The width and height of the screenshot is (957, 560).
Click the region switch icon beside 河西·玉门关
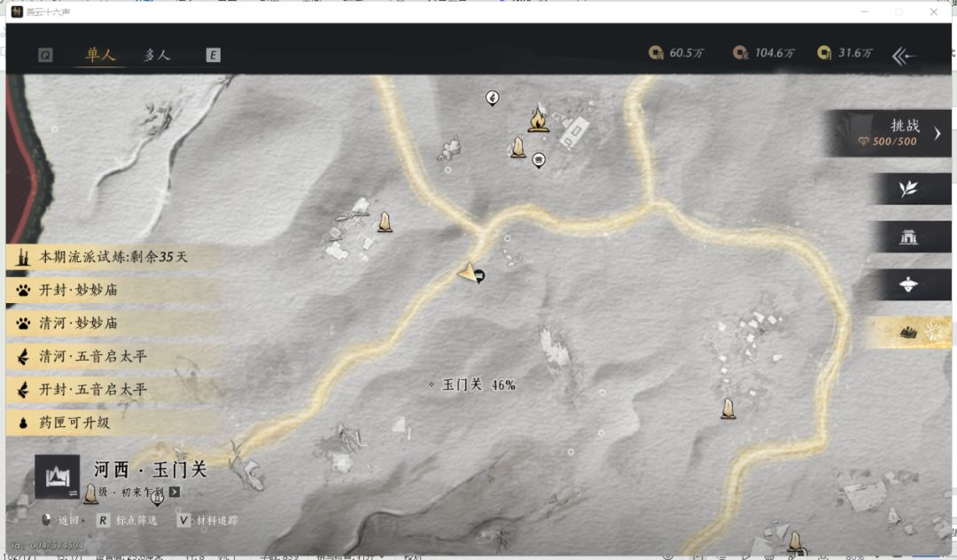pos(58,477)
